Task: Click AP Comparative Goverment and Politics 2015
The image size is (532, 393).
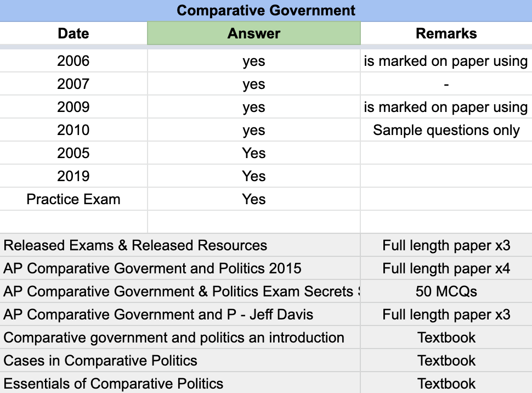Action: click(x=152, y=268)
